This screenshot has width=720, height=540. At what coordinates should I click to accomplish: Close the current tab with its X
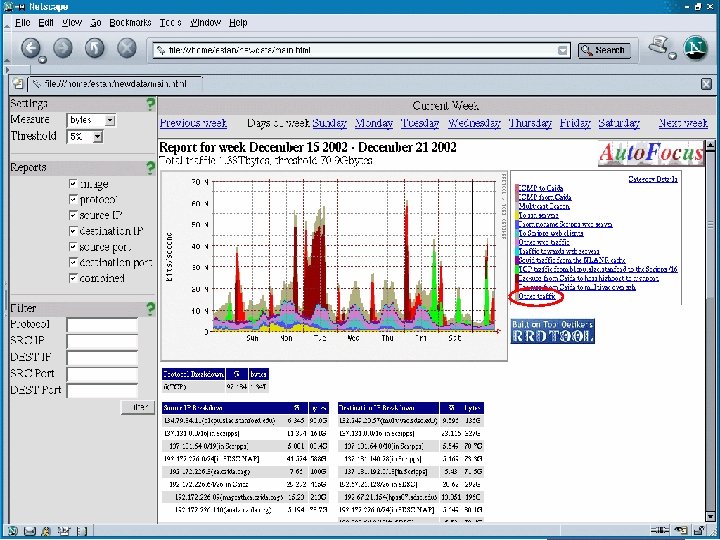pyautogui.click(x=706, y=84)
